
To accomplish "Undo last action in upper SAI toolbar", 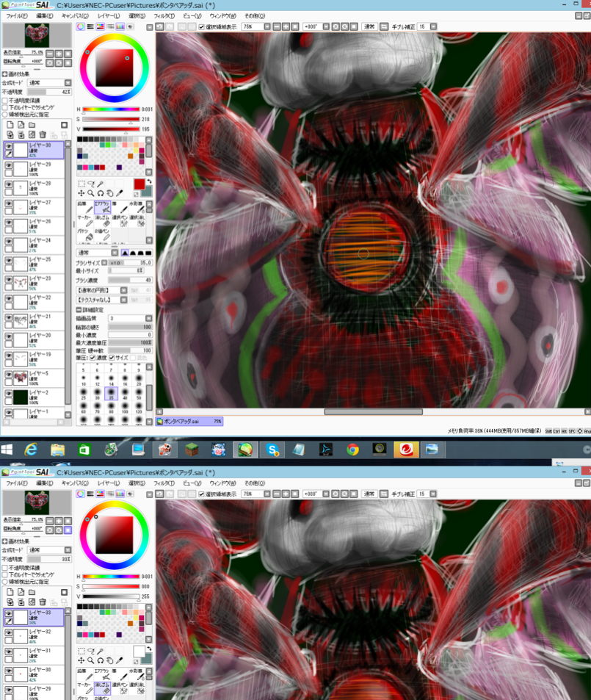I will 159,26.
